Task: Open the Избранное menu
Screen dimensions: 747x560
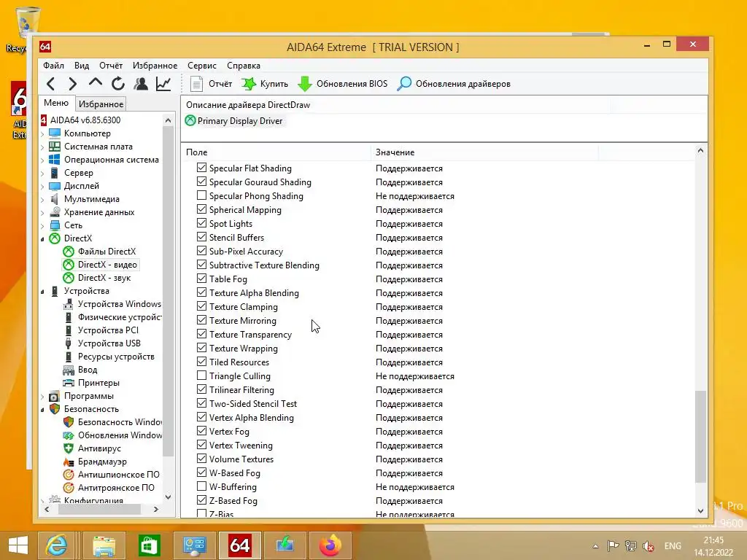Action: coord(155,66)
